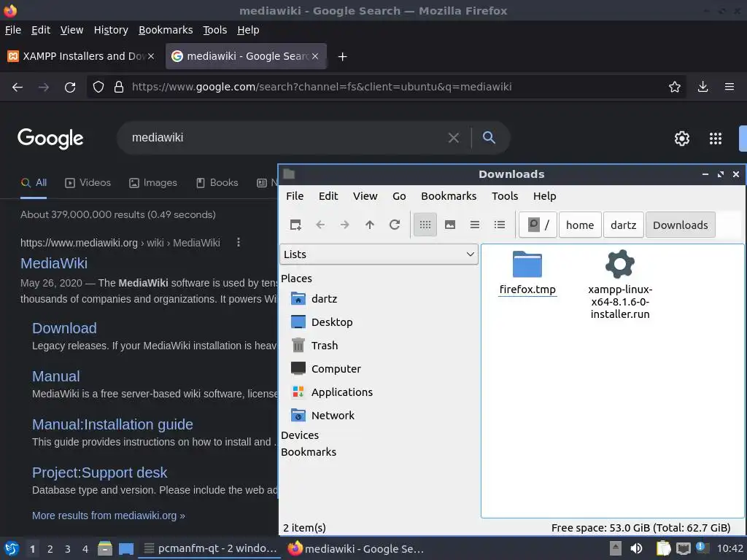Reload the Google search page in Firefox
The width and height of the screenshot is (747, 560).
click(70, 87)
